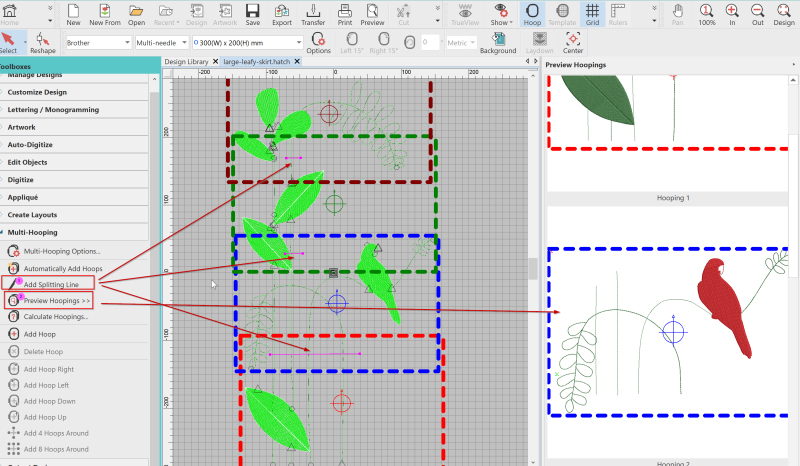Select the Hooping 1 preview thumbnail
Screen dimensions: 800x466
point(668,134)
